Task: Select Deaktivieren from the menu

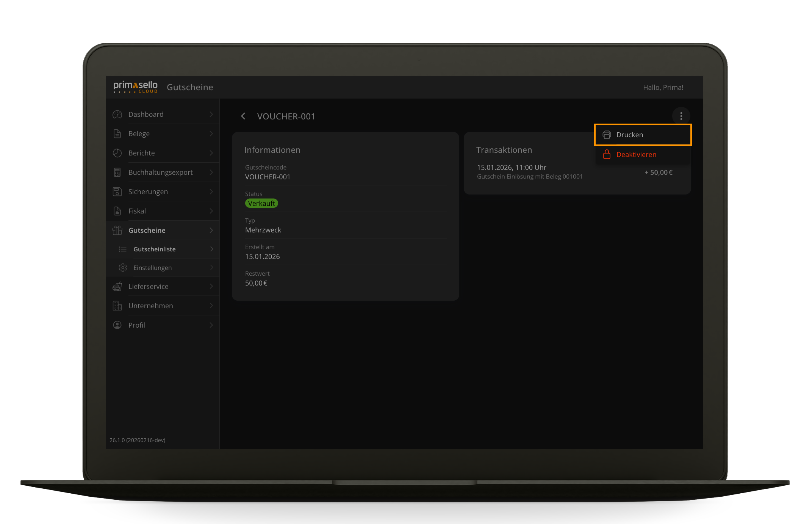Action: pyautogui.click(x=643, y=154)
